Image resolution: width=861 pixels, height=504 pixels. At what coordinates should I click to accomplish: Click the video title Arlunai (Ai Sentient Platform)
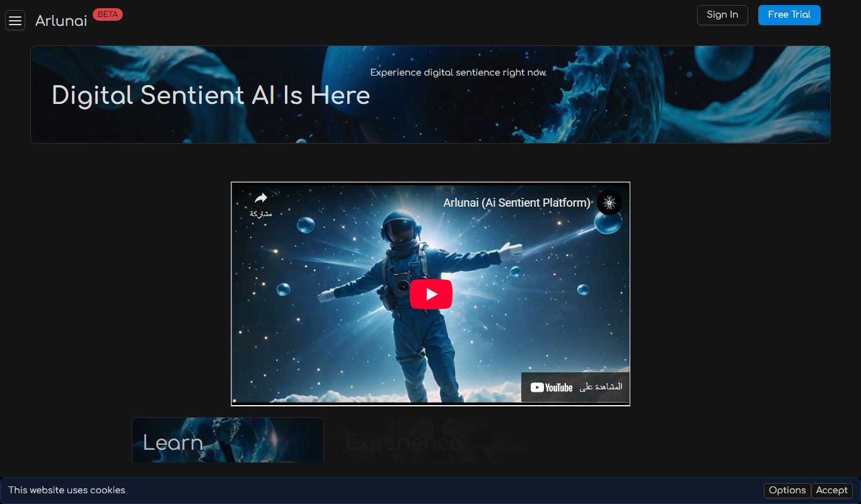517,203
